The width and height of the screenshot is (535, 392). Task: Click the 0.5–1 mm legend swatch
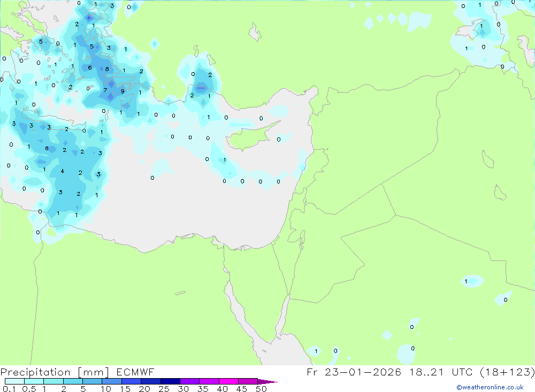34,381
